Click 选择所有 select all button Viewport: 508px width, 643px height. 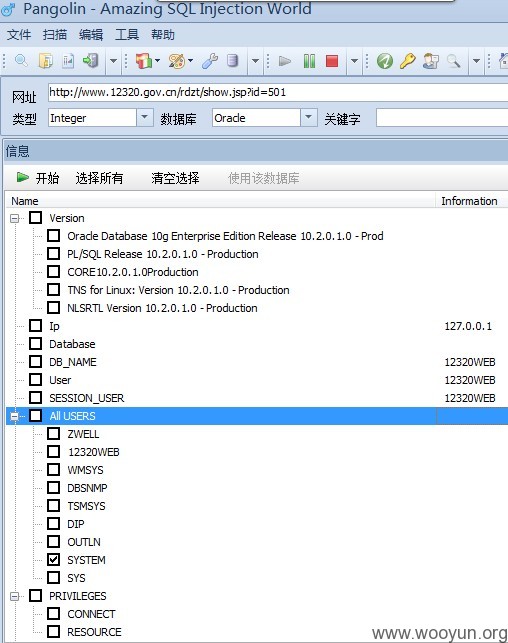(x=99, y=178)
